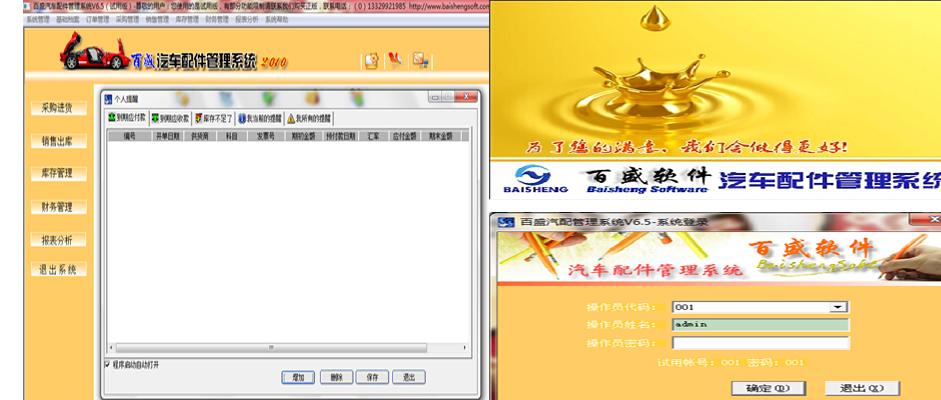Click the 删除 button in the reminder dialog
This screenshot has width=941, height=400.
coord(336,377)
